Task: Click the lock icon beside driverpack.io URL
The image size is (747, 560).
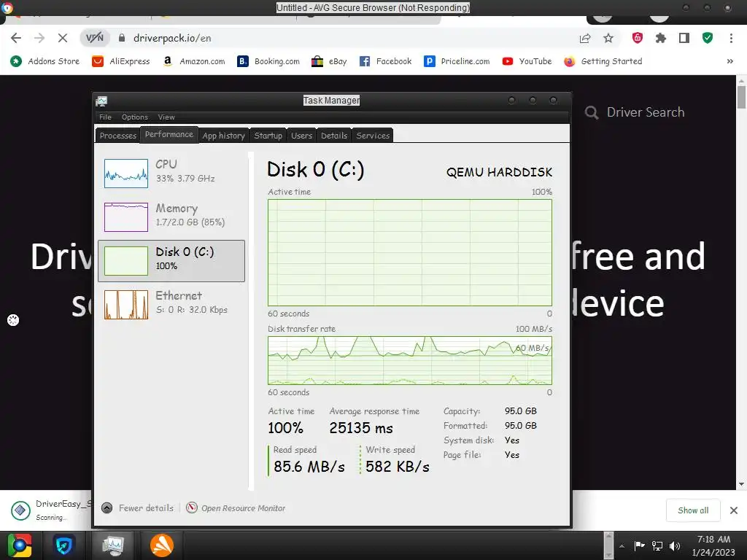Action: (x=122, y=38)
